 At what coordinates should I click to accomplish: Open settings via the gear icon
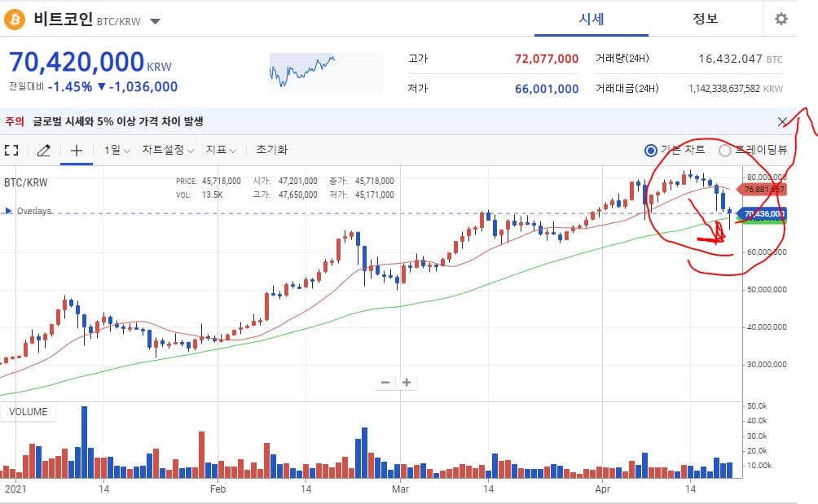pyautogui.click(x=781, y=20)
